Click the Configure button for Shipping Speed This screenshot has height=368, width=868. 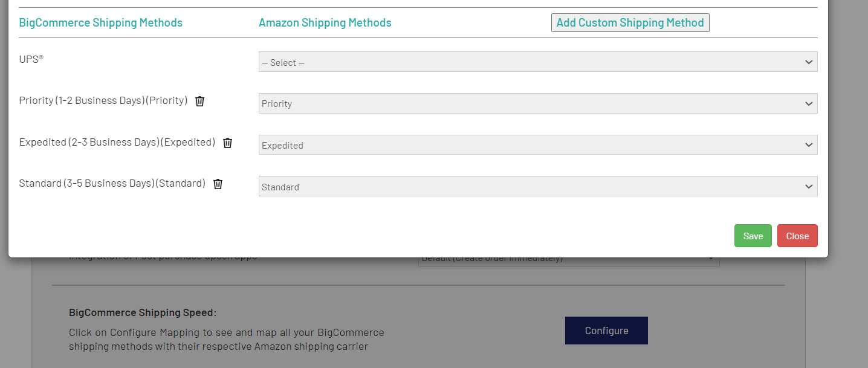point(606,331)
